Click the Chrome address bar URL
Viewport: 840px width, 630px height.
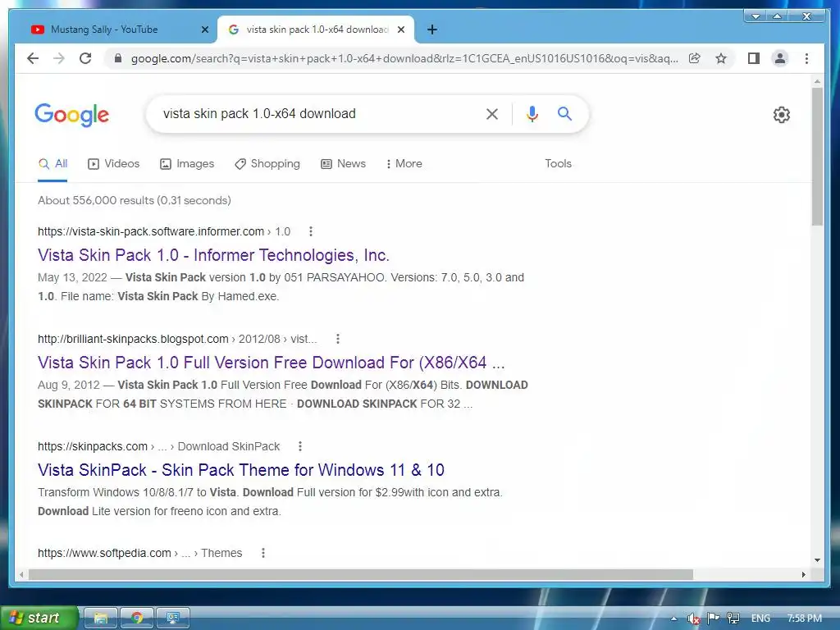pyautogui.click(x=404, y=58)
